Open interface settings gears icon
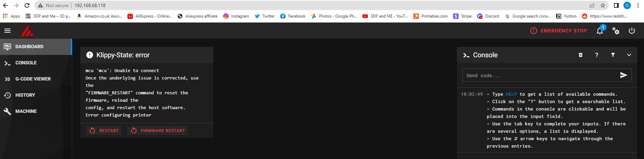 [x=616, y=31]
